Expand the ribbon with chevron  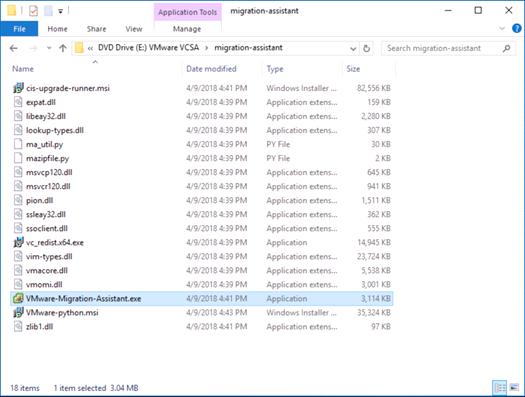(502, 28)
